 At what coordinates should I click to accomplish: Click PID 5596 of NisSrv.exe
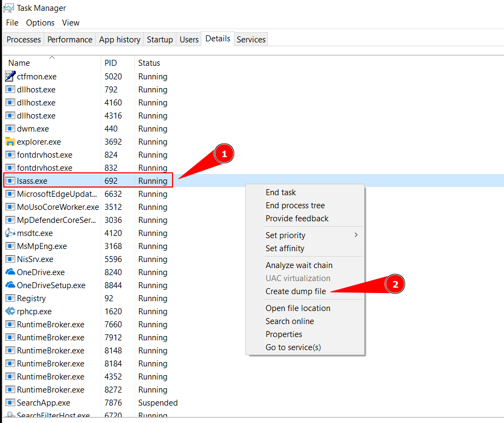click(113, 259)
